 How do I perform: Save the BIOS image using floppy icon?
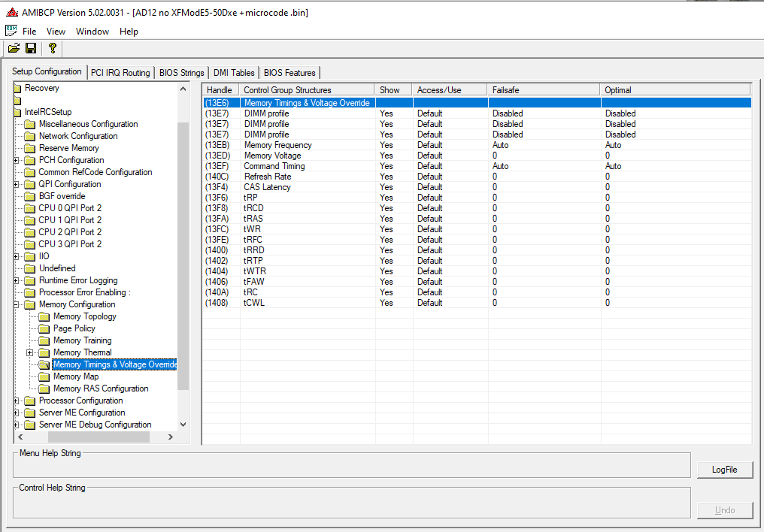31,48
